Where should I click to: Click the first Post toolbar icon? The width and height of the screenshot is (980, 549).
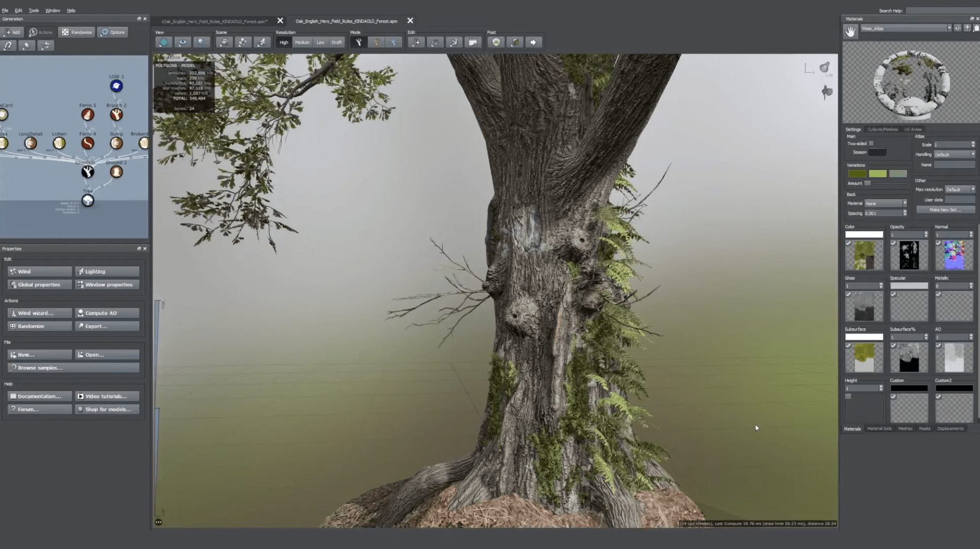[x=496, y=42]
